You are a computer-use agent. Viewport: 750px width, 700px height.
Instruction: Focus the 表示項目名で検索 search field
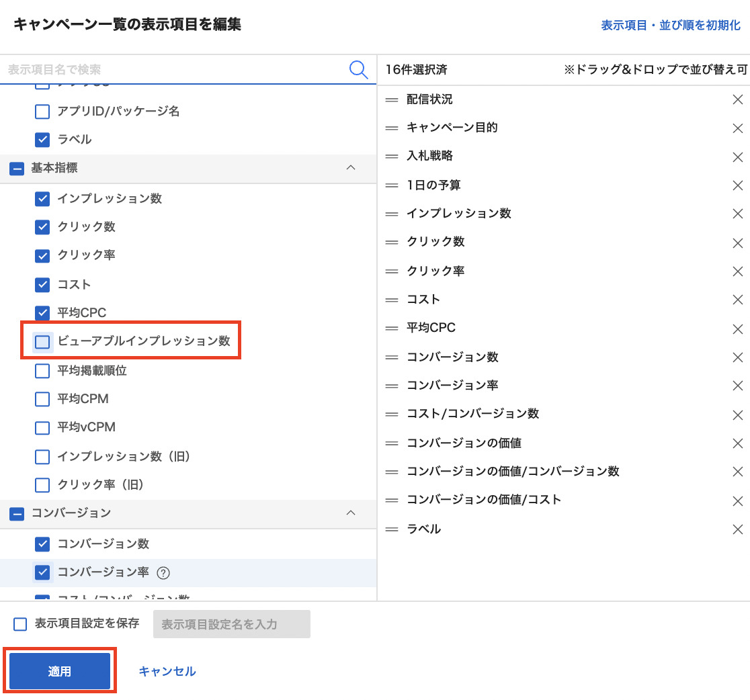pos(175,70)
